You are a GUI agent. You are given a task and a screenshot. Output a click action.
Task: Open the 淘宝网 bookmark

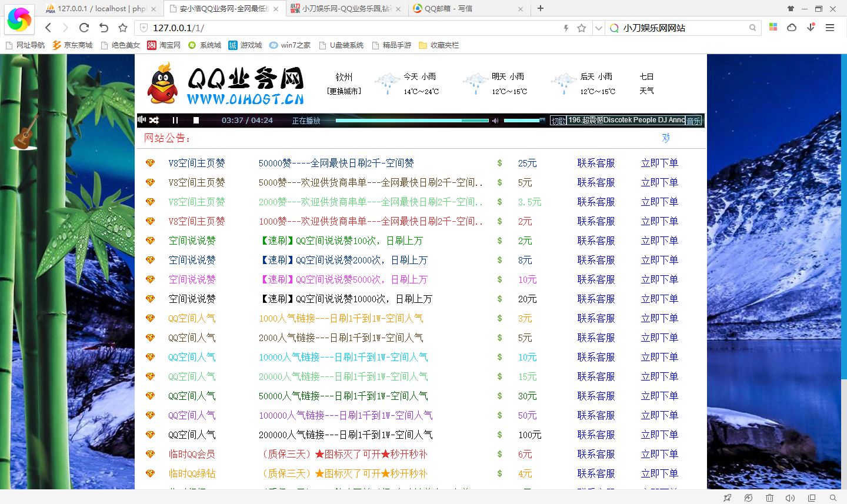[164, 45]
